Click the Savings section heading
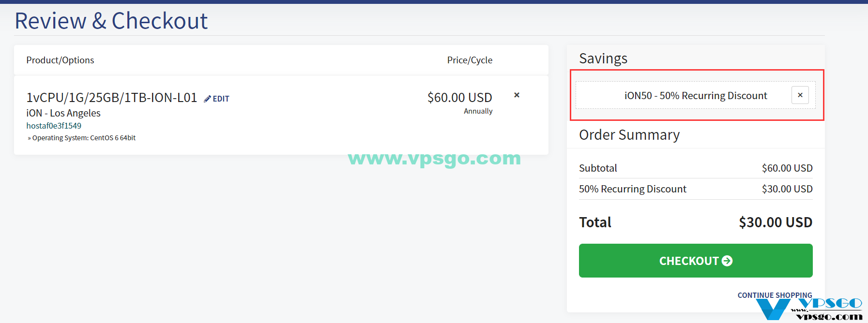The height and width of the screenshot is (323, 868). click(603, 59)
